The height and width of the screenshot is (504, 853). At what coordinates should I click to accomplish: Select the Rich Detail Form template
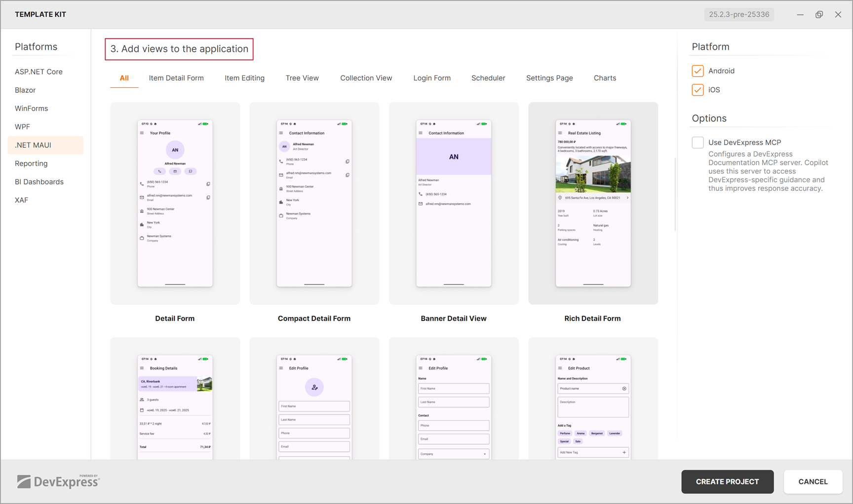[x=592, y=203]
